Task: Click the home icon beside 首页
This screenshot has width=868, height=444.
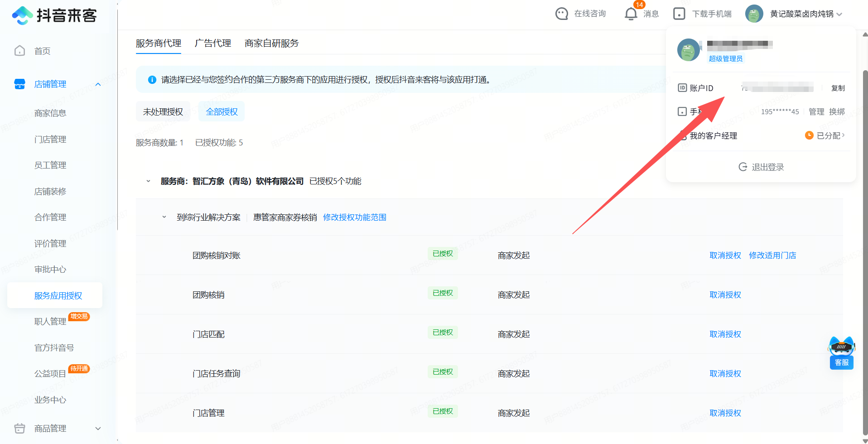Action: click(x=20, y=51)
